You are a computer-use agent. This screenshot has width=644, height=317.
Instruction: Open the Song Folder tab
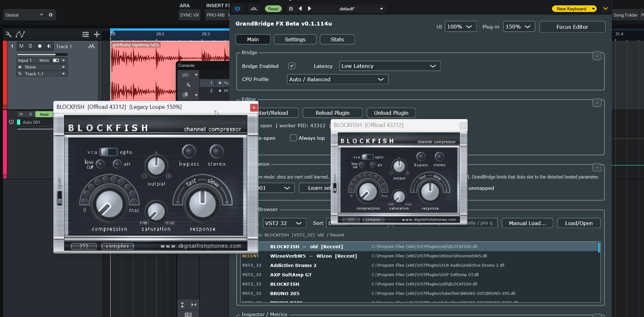click(x=625, y=15)
